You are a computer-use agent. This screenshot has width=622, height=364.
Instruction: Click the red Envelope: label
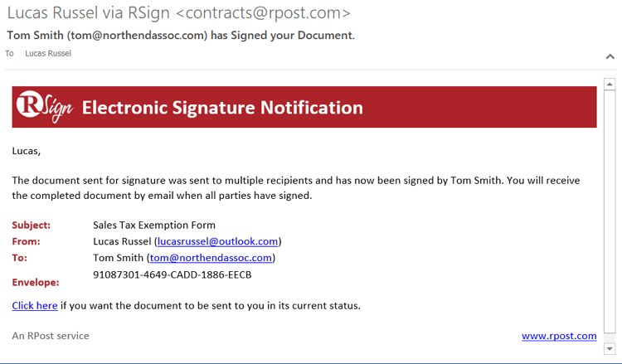tap(36, 282)
